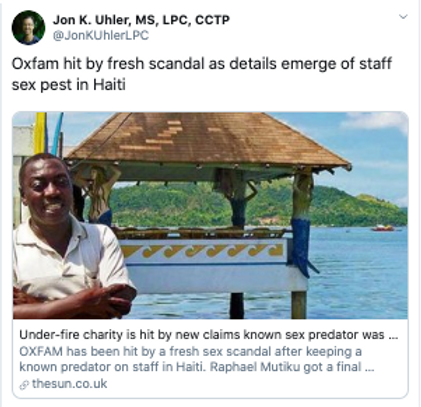Click the shingled hut roof in the preview image
This screenshot has height=407, width=421.
208,140
